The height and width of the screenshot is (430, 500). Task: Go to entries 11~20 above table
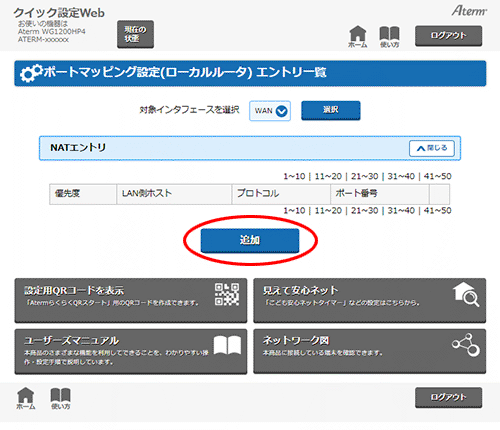328,176
